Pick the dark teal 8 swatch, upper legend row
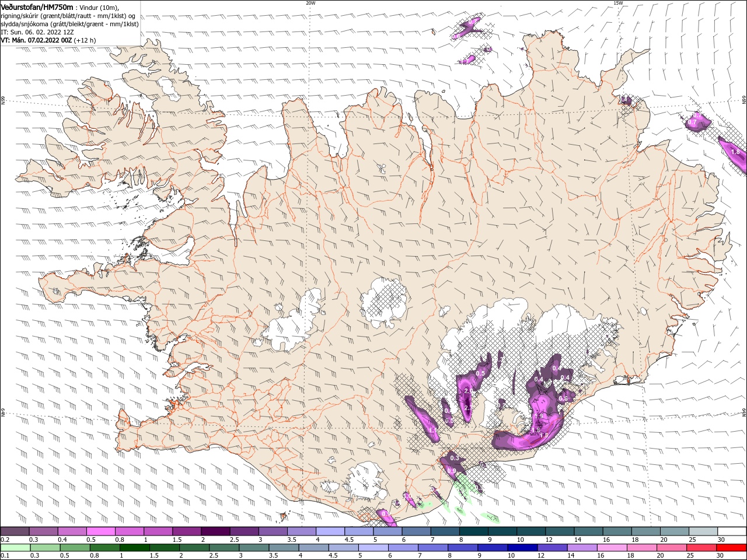The width and height of the screenshot is (747, 560). pyautogui.click(x=473, y=531)
